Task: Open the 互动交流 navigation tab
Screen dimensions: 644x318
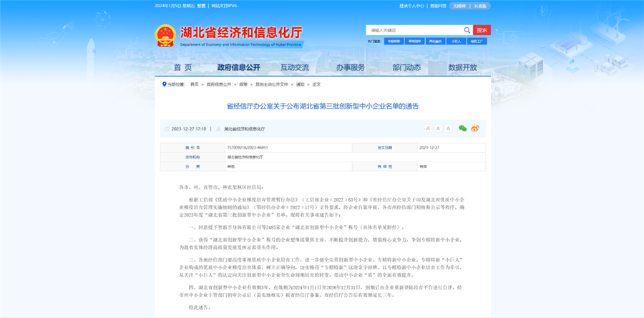Action: (x=295, y=68)
